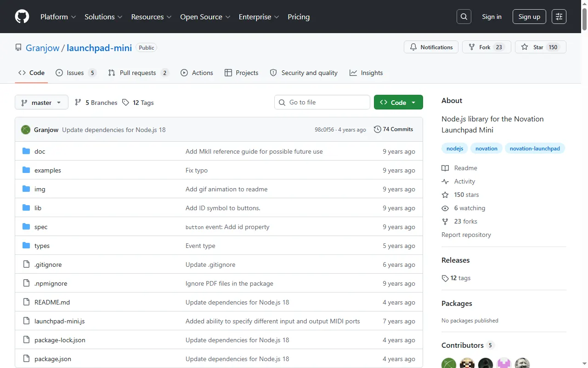The width and height of the screenshot is (588, 368).
Task: Open the 74 Commits history link
Action: pyautogui.click(x=394, y=129)
